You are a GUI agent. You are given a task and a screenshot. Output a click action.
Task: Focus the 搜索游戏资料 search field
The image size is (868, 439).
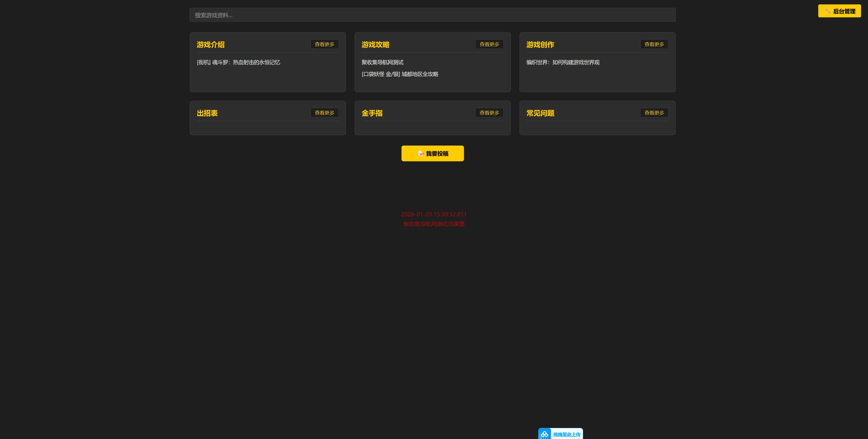pos(432,15)
